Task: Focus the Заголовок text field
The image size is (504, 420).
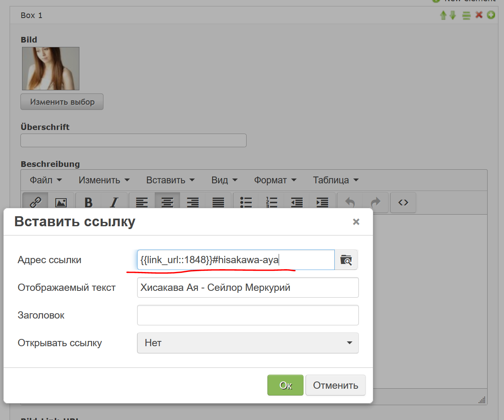Action: pos(248,315)
